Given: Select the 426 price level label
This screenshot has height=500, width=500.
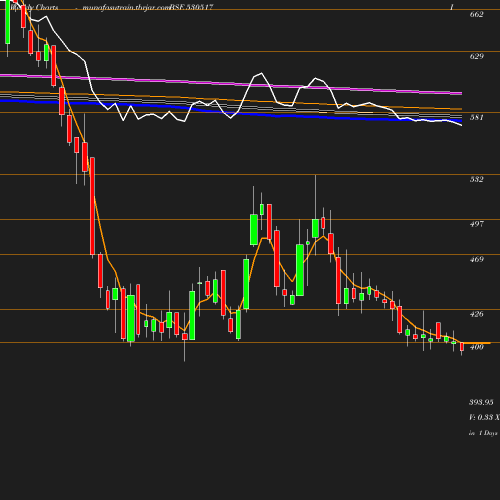Looking at the screenshot, I should coord(476,314).
